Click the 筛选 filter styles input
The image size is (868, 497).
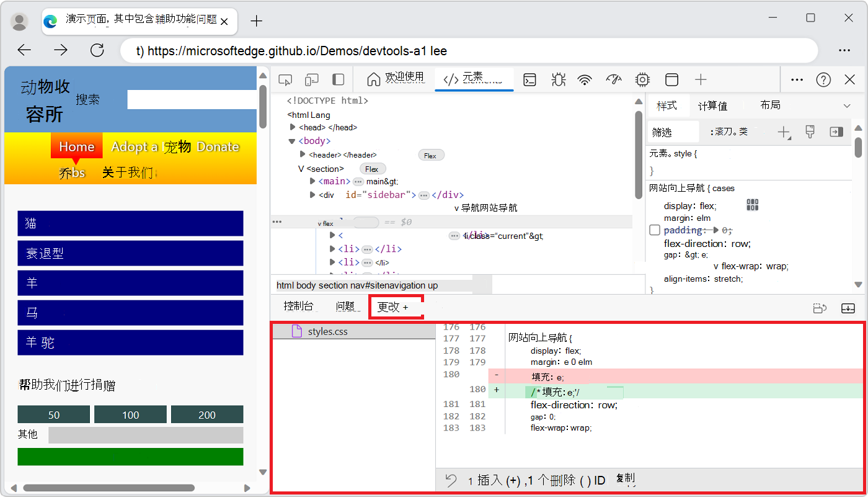pos(673,132)
